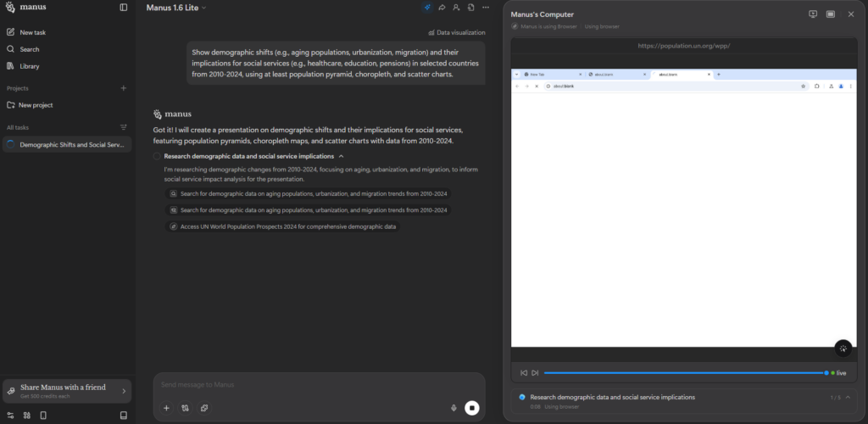This screenshot has height=424, width=868.
Task: Stop the running task with stop button
Action: click(x=472, y=408)
